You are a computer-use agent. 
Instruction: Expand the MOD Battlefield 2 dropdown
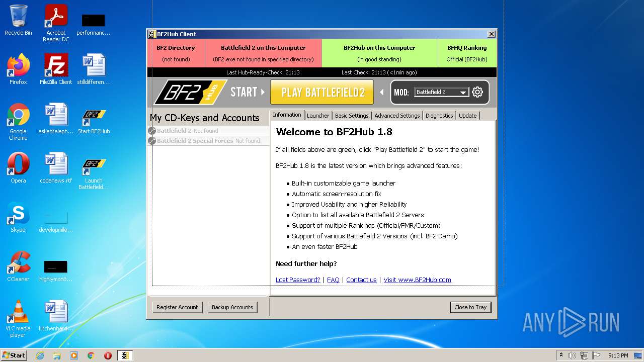(x=463, y=93)
